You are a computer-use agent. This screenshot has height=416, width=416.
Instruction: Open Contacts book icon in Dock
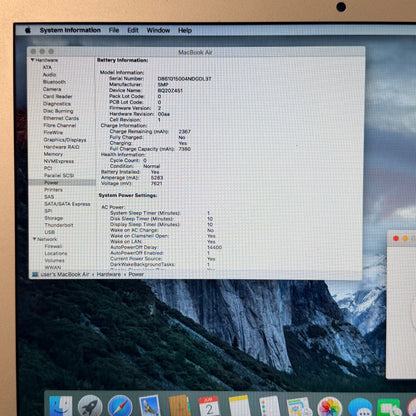179,406
